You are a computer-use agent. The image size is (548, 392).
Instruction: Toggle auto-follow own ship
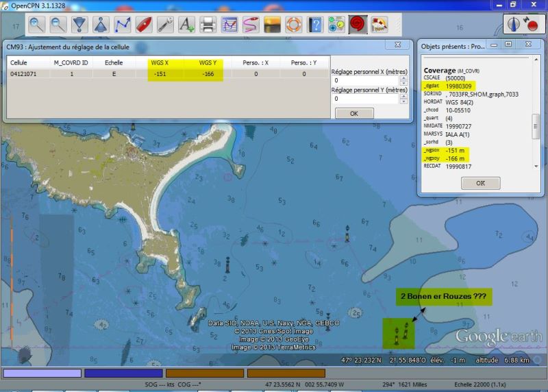pyautogui.click(x=144, y=25)
